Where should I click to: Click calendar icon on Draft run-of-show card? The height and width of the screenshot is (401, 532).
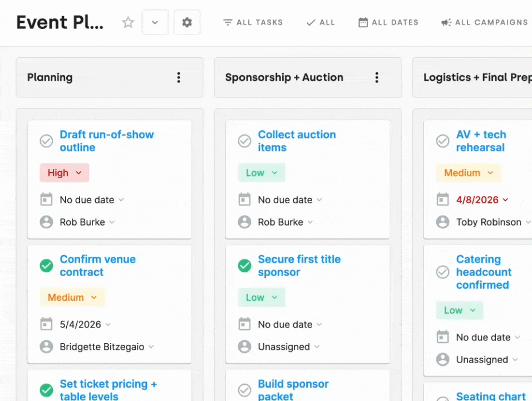[x=47, y=199]
